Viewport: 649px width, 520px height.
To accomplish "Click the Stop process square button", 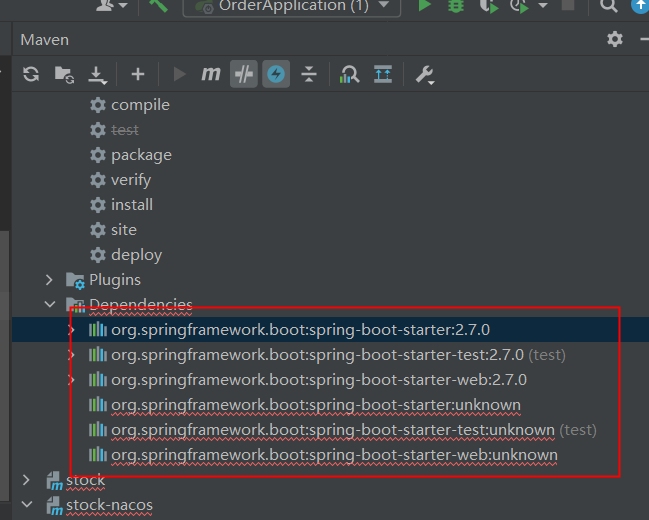I will (568, 5).
